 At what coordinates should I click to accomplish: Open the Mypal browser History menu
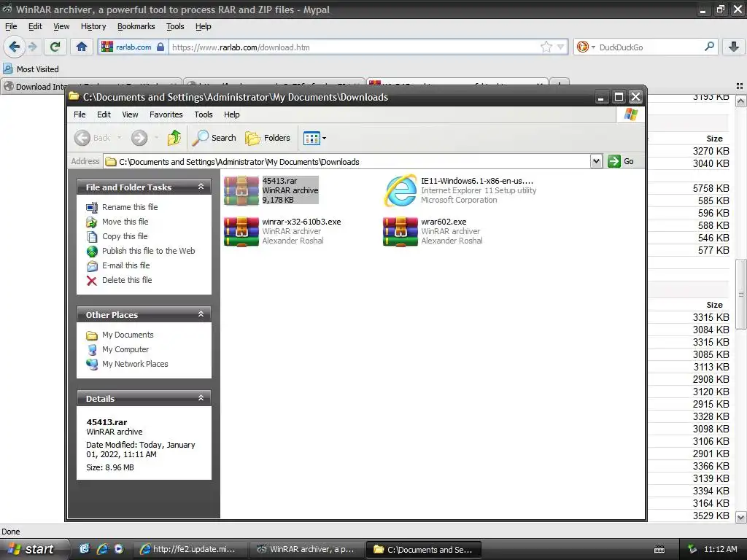tap(93, 27)
